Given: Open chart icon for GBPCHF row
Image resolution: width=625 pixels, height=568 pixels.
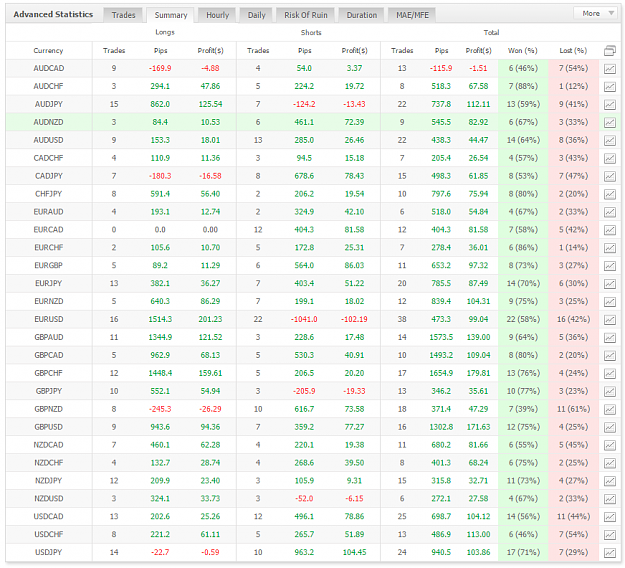Looking at the screenshot, I should pyautogui.click(x=609, y=373).
